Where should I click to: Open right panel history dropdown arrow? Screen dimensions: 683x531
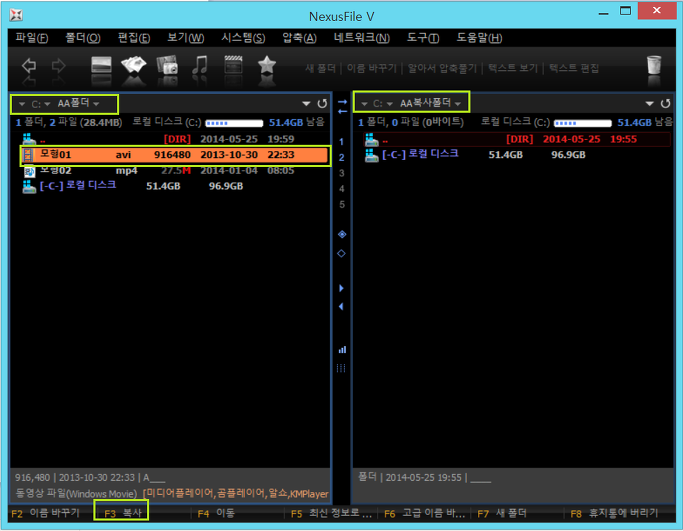(x=649, y=104)
